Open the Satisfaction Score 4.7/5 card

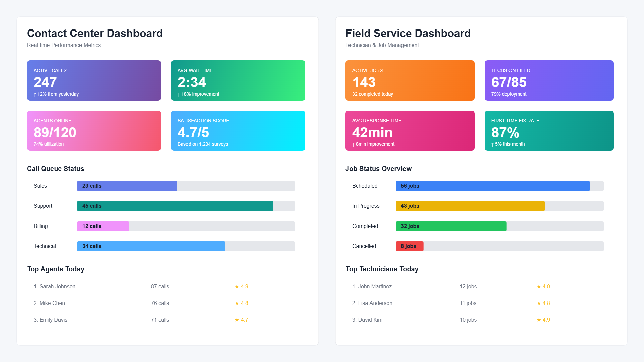238,131
